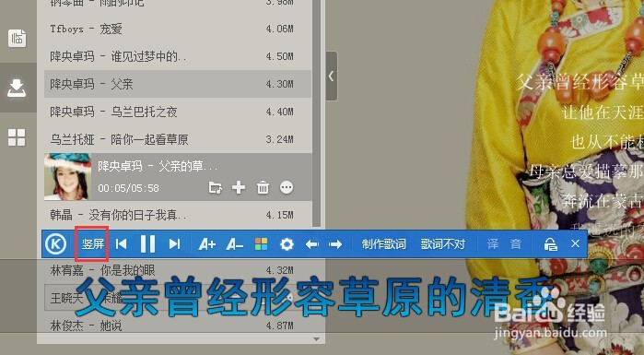Viewport: 644px width, 355px height.
Task: Toggle lyrics romanization with 音
Action: point(515,244)
